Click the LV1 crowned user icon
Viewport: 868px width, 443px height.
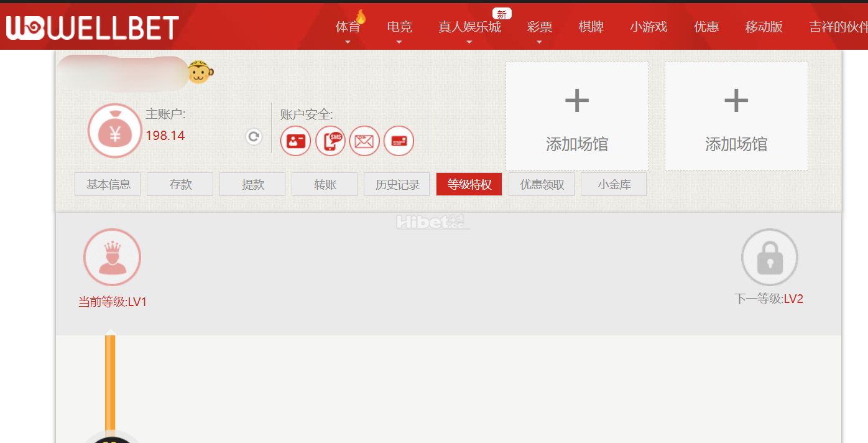tap(112, 257)
